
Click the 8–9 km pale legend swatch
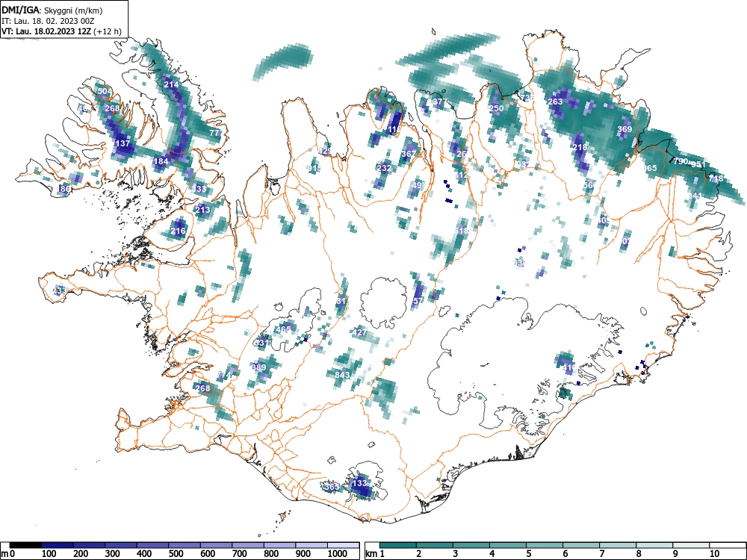click(x=654, y=545)
